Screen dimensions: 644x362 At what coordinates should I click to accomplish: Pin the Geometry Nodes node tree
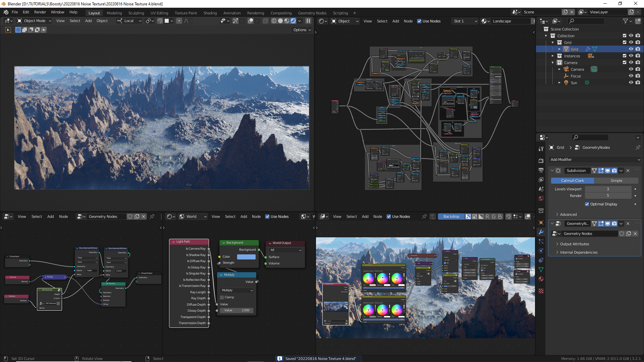coord(152,217)
